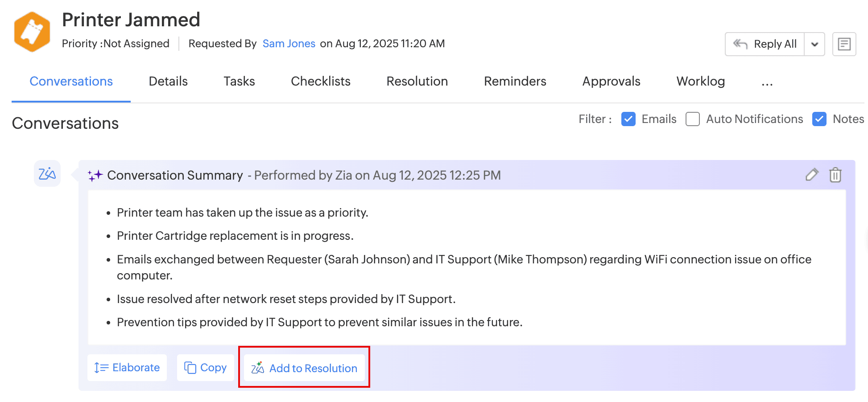Edit the conversation summary using the pencil icon
868x402 pixels.
pos(812,175)
